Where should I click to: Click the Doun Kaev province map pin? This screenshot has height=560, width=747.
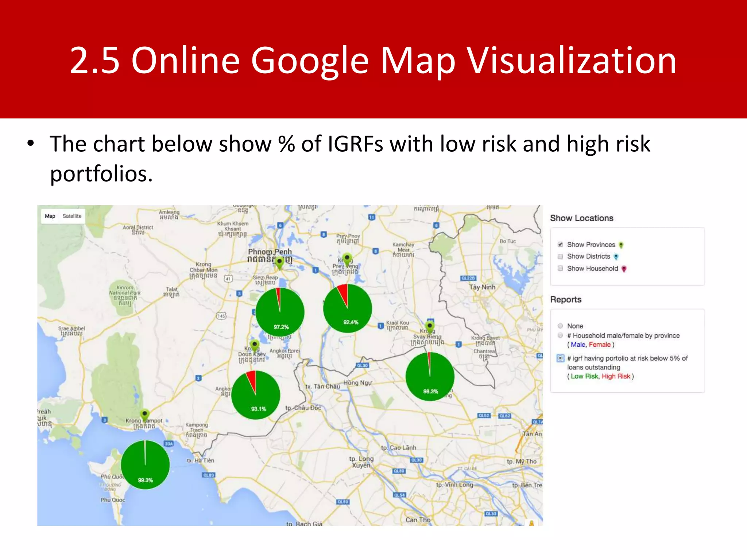[x=255, y=345]
